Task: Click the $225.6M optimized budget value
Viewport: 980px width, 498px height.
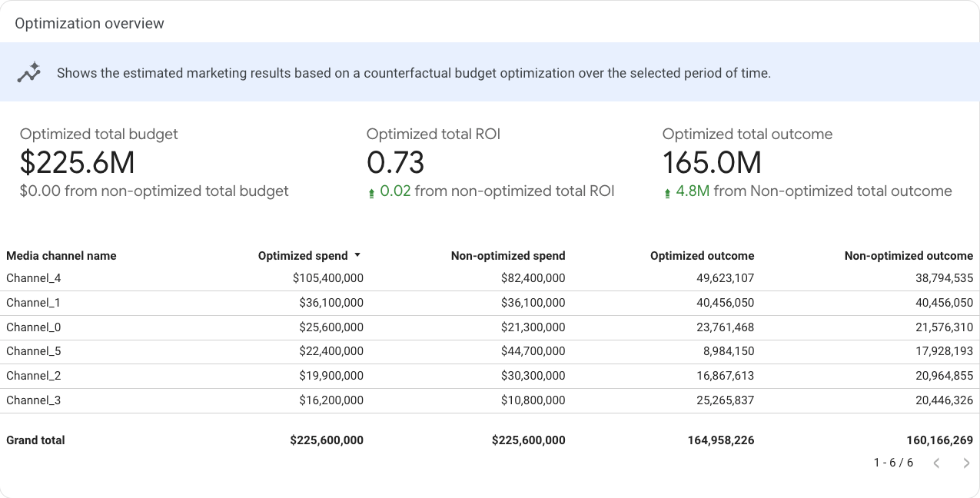Action: pyautogui.click(x=77, y=163)
